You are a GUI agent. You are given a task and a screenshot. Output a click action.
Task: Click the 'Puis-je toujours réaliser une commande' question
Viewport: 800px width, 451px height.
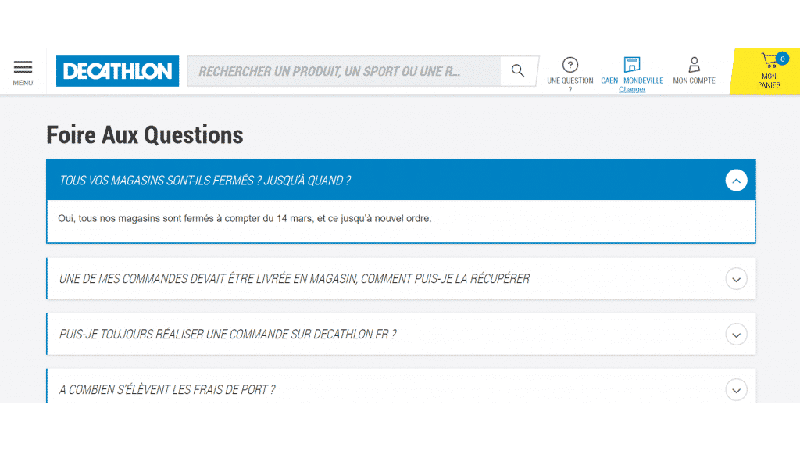tap(228, 334)
